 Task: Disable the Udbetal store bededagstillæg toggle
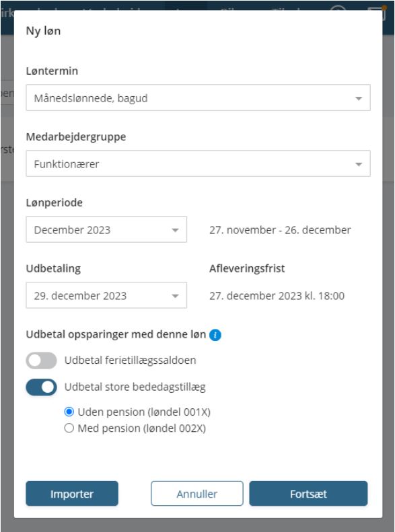[42, 387]
